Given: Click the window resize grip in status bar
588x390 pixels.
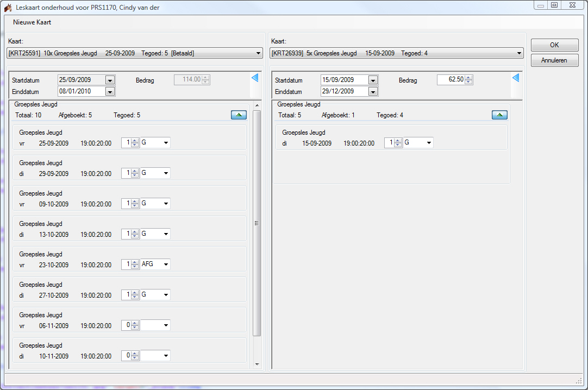Looking at the screenshot, I should [579, 381].
